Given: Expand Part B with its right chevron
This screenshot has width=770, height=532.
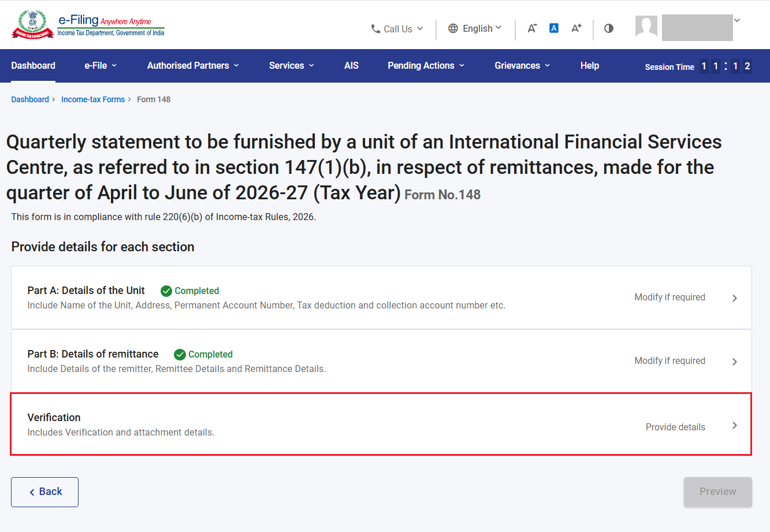Looking at the screenshot, I should click(735, 362).
